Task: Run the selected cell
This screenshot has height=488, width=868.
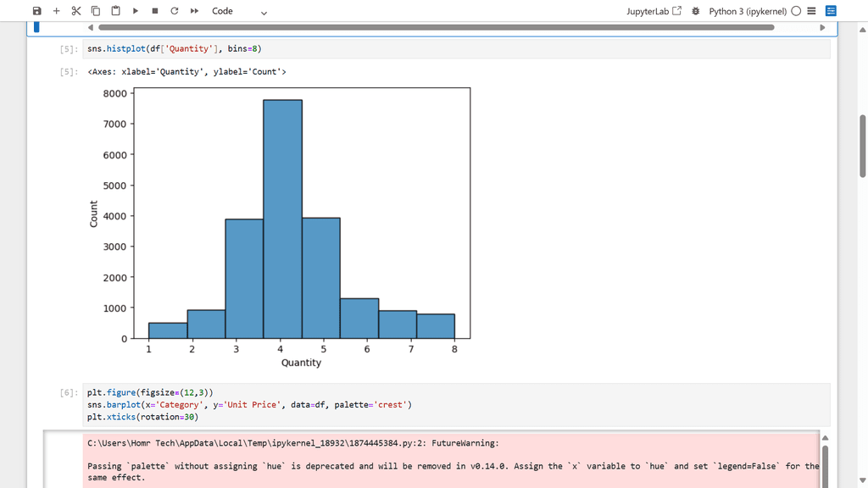Action: click(x=136, y=11)
